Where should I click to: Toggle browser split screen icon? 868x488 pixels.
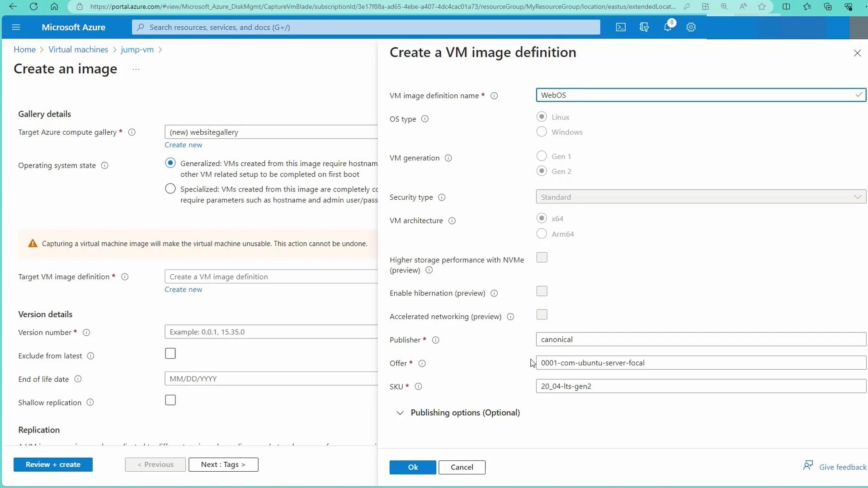click(786, 6)
